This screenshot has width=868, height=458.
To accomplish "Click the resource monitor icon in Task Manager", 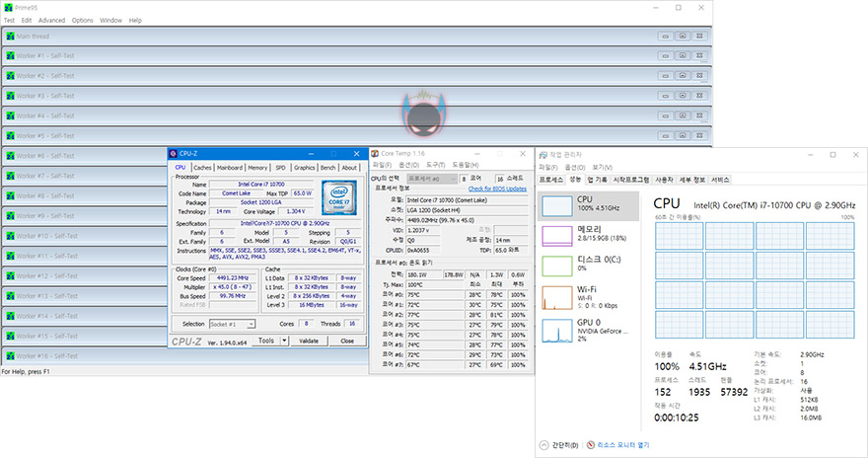I will click(591, 445).
